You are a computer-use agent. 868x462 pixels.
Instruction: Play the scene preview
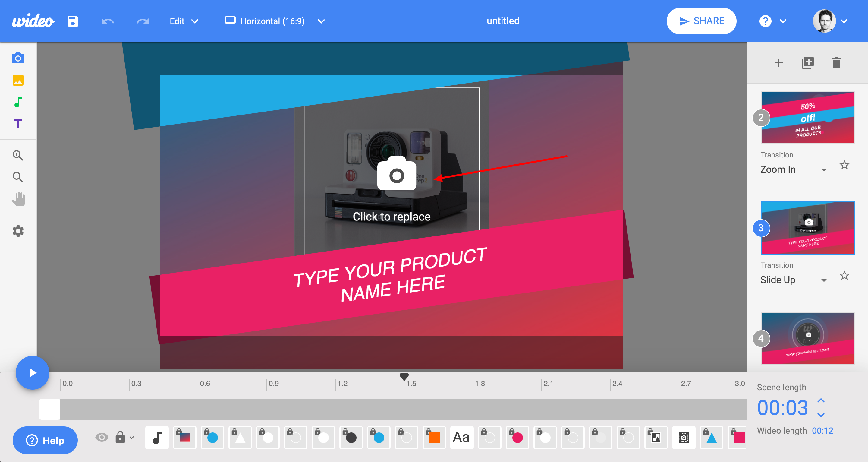(33, 373)
